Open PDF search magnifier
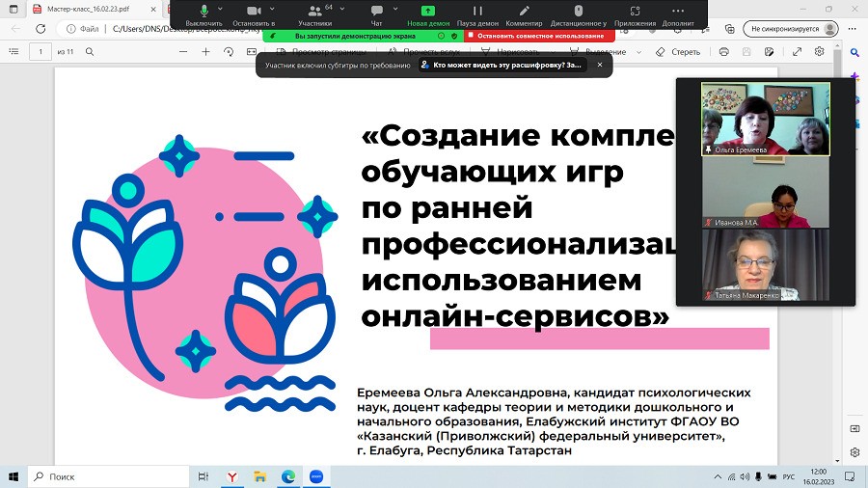 [x=90, y=51]
